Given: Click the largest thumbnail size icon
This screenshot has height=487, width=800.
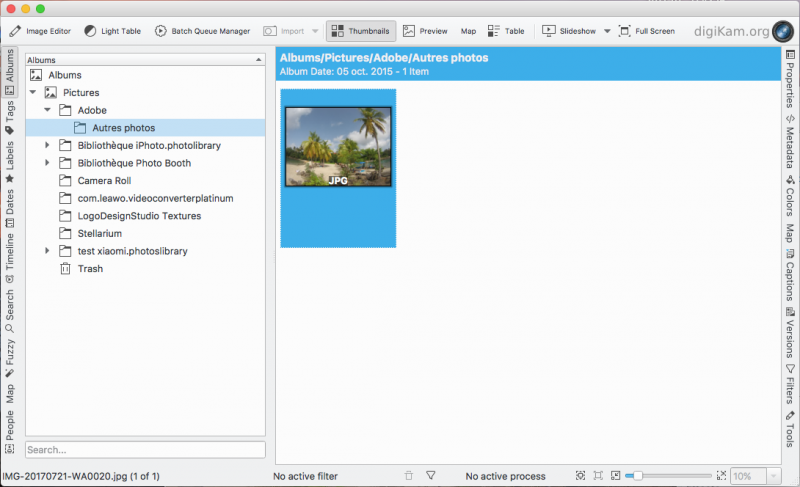Looking at the screenshot, I should pos(721,476).
